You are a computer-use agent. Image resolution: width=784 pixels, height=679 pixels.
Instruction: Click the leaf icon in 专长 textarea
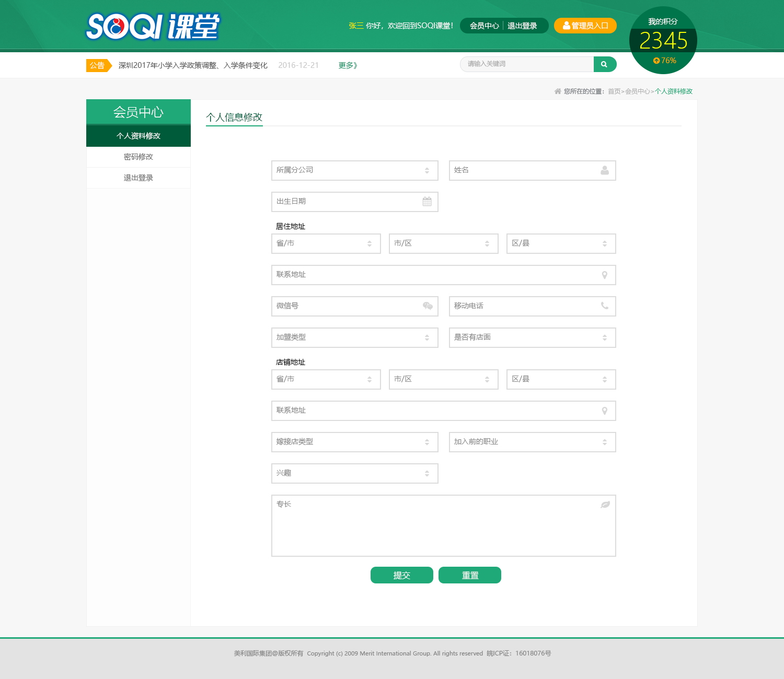coord(605,505)
